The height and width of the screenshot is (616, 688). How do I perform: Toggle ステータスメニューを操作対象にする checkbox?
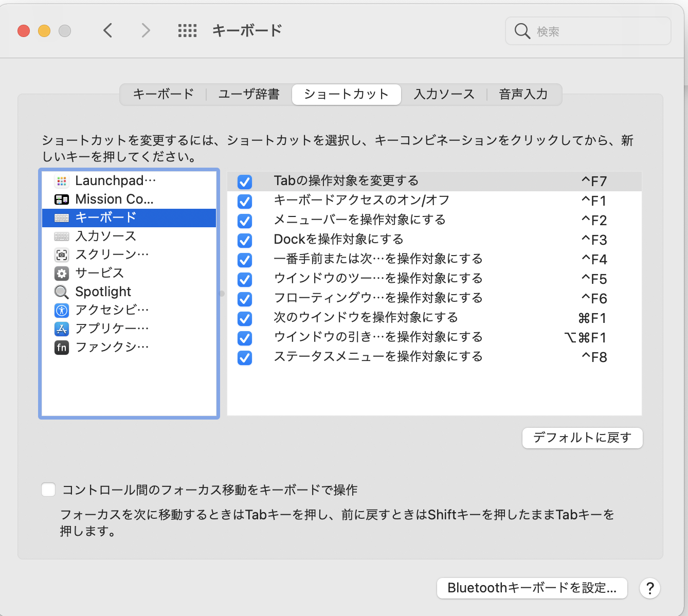point(245,357)
